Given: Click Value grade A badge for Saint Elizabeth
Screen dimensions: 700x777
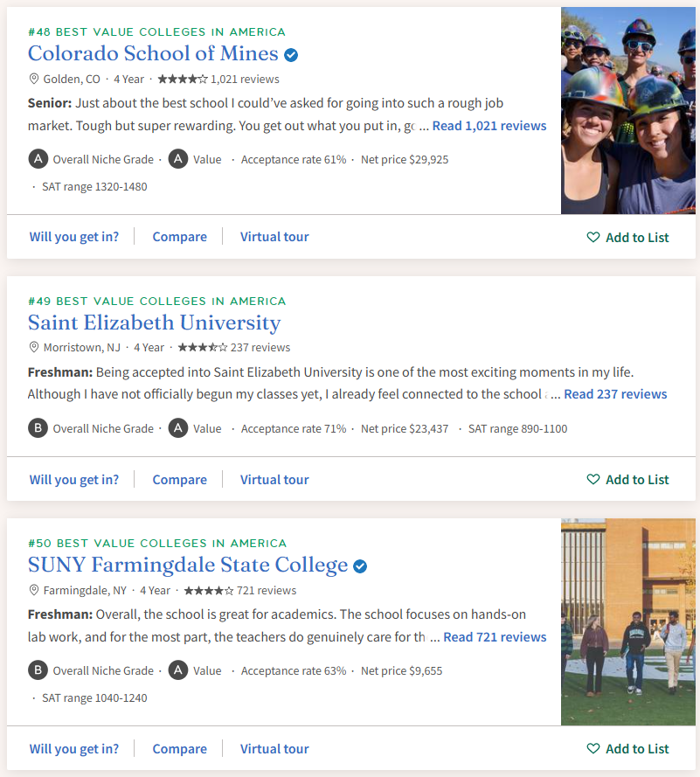Looking at the screenshot, I should (x=178, y=428).
